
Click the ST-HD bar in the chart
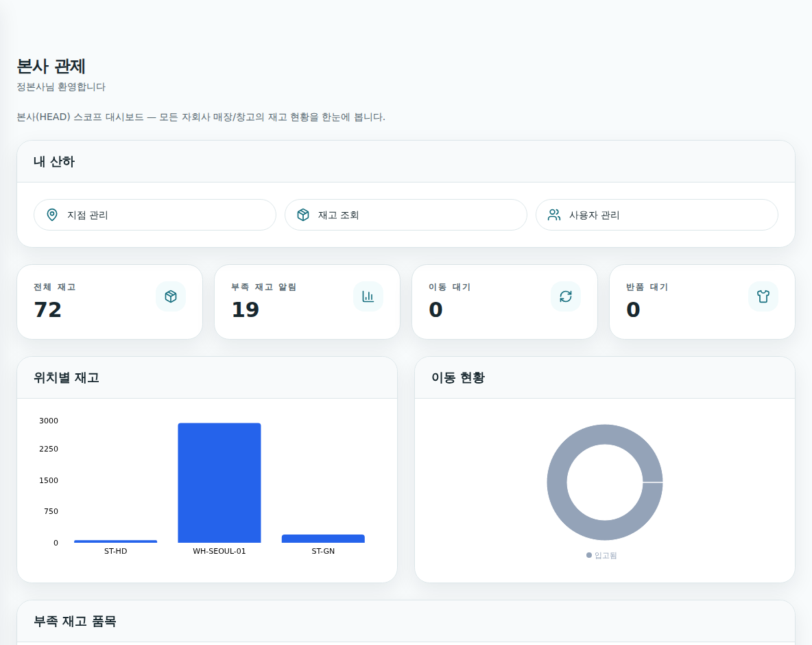coord(115,541)
